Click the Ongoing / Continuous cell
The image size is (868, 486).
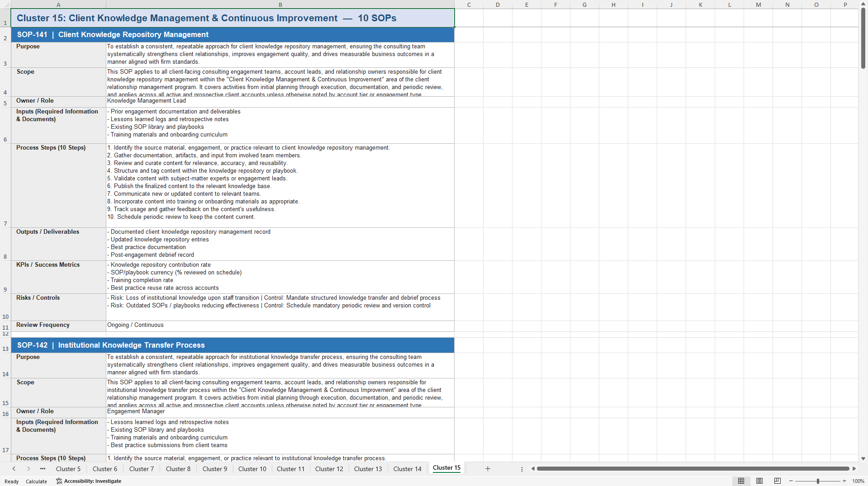[280, 326]
